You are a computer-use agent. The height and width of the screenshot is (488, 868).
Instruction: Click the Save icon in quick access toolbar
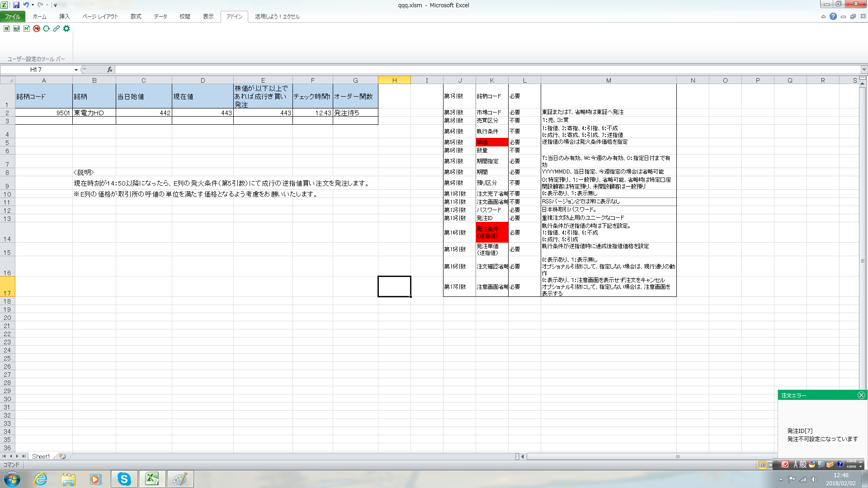[x=16, y=5]
